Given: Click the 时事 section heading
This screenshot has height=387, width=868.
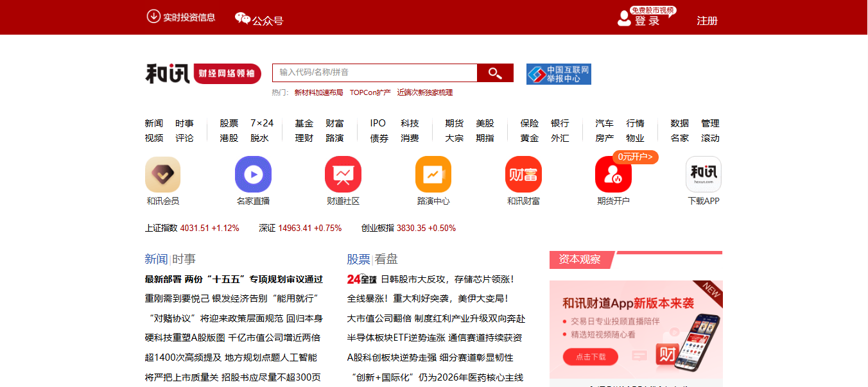Looking at the screenshot, I should pyautogui.click(x=184, y=259).
